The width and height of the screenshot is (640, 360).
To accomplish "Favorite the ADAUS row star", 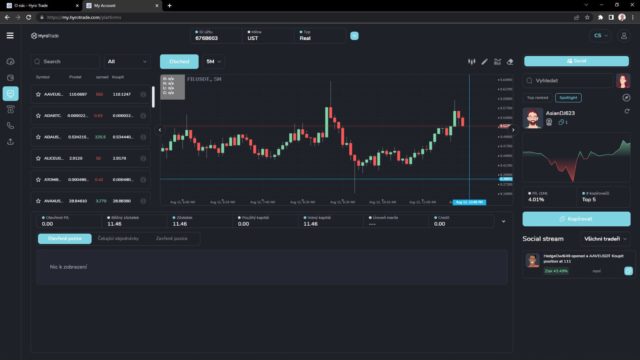I will 38,137.
